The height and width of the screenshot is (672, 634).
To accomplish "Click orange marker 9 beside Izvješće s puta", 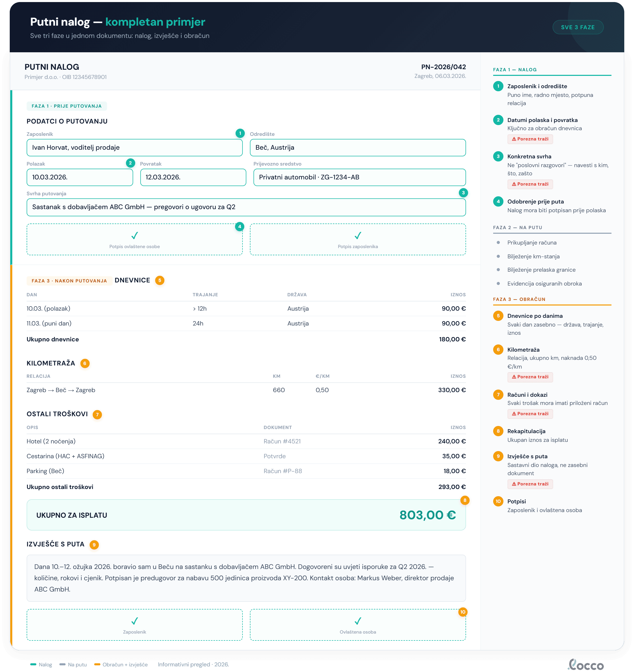I will tap(94, 545).
